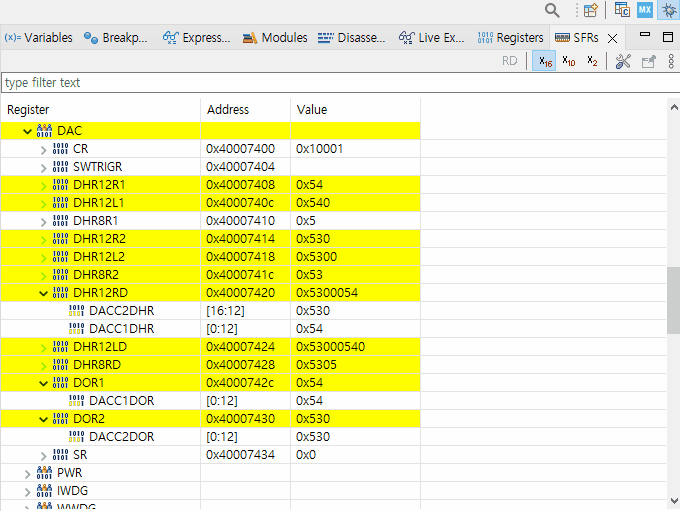The width and height of the screenshot is (680, 511).
Task: Expand the CR register
Action: click(43, 150)
